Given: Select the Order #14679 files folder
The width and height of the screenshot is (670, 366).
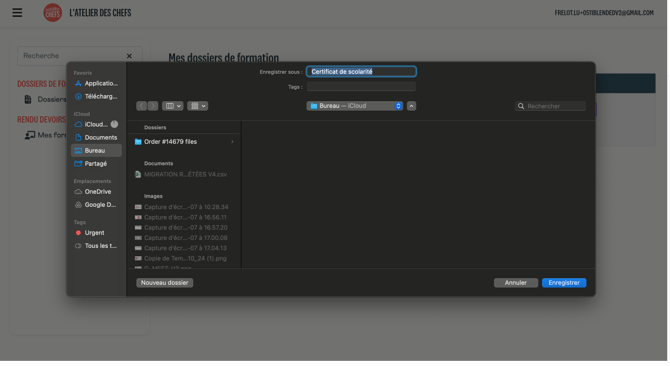Looking at the screenshot, I should [185, 142].
